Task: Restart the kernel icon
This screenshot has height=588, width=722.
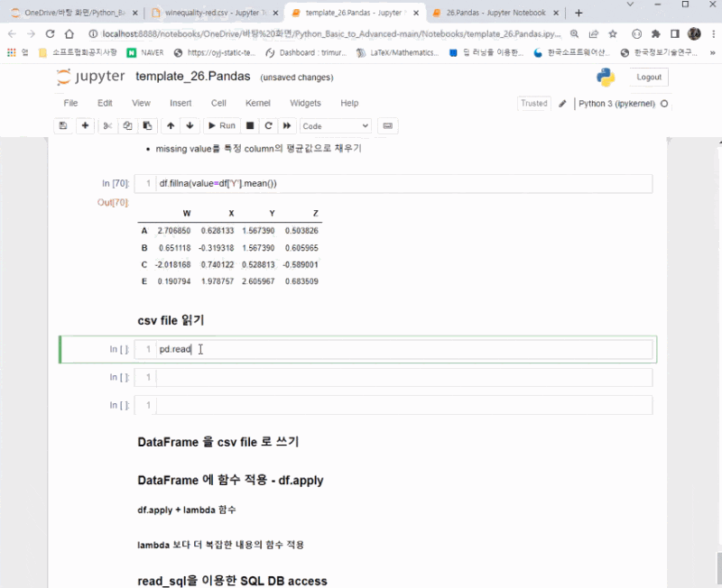Action: [268, 125]
